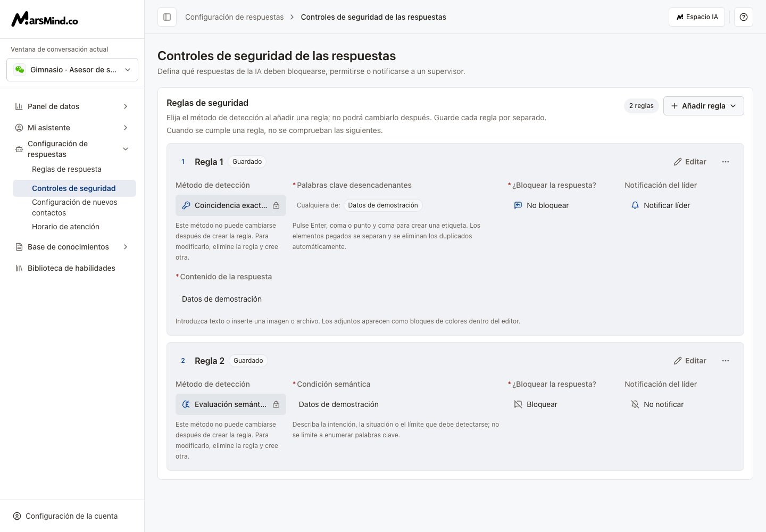Open the help question mark icon

click(744, 17)
